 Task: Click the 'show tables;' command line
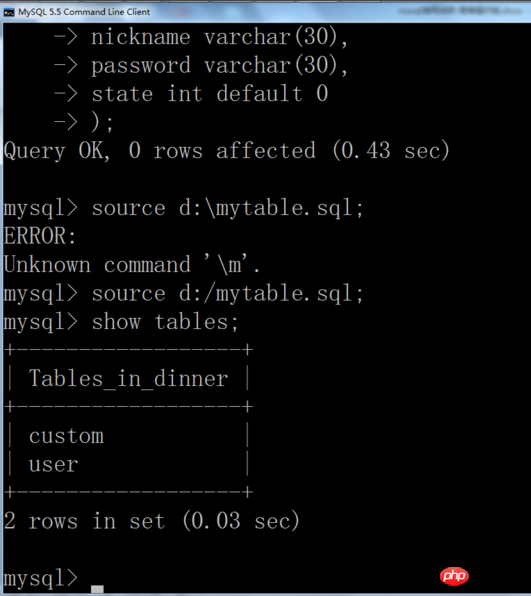coord(121,322)
